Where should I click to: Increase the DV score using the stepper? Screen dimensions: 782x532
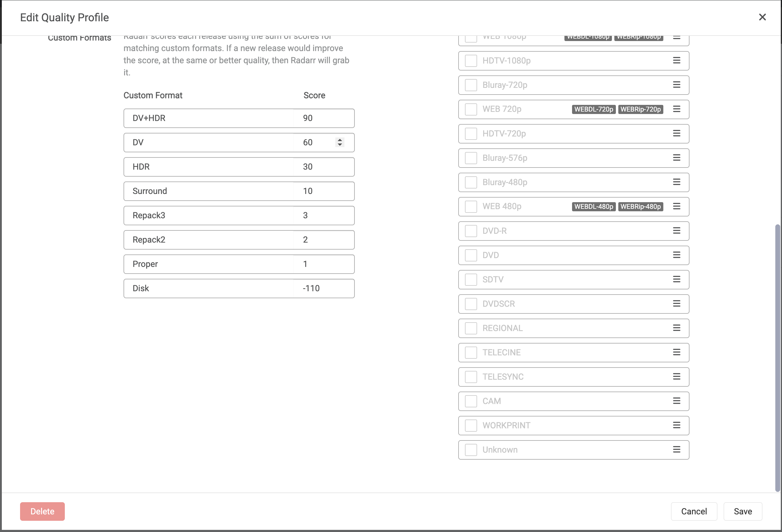(340, 140)
